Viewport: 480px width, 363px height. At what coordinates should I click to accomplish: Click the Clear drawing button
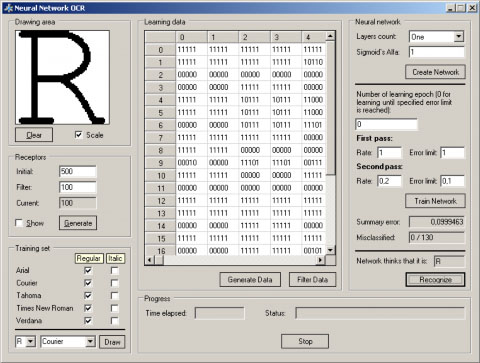pos(34,135)
